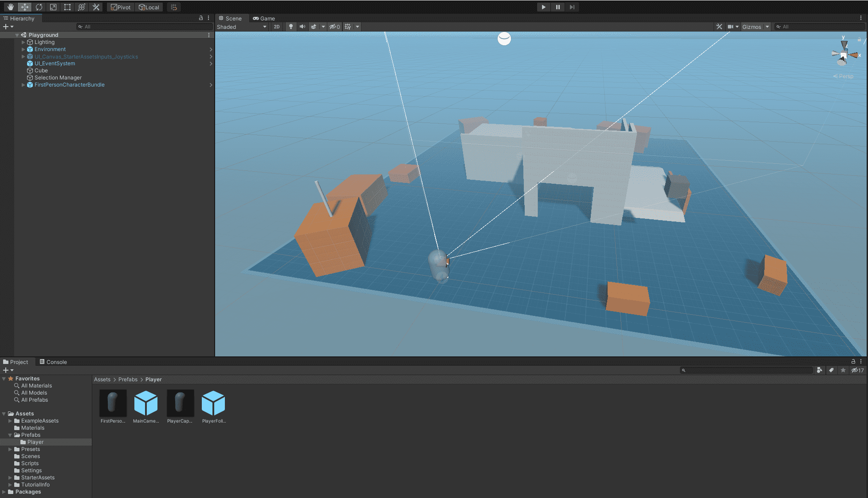Switch to the Game tab
The image size is (868, 498).
pyautogui.click(x=264, y=18)
